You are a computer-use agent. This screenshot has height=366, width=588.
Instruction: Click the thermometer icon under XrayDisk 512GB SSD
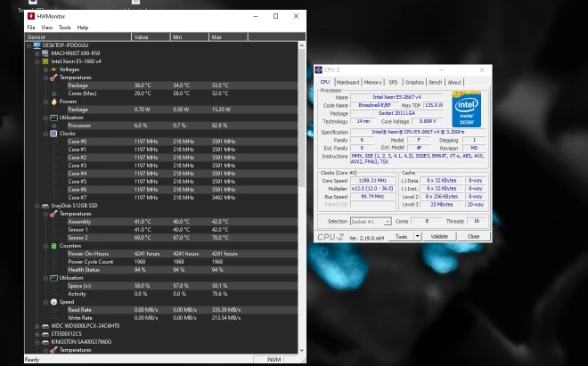pos(53,214)
